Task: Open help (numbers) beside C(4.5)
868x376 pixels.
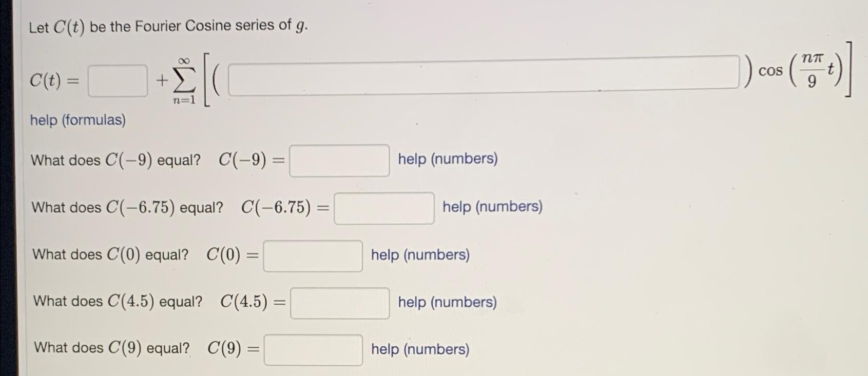Action: (x=447, y=302)
